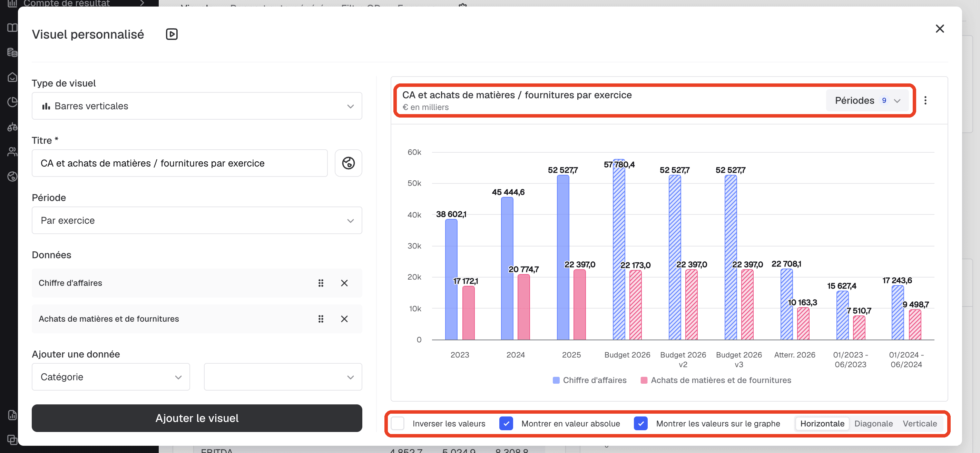Click the Budget 2026 hatched blue bar

pos(619,249)
